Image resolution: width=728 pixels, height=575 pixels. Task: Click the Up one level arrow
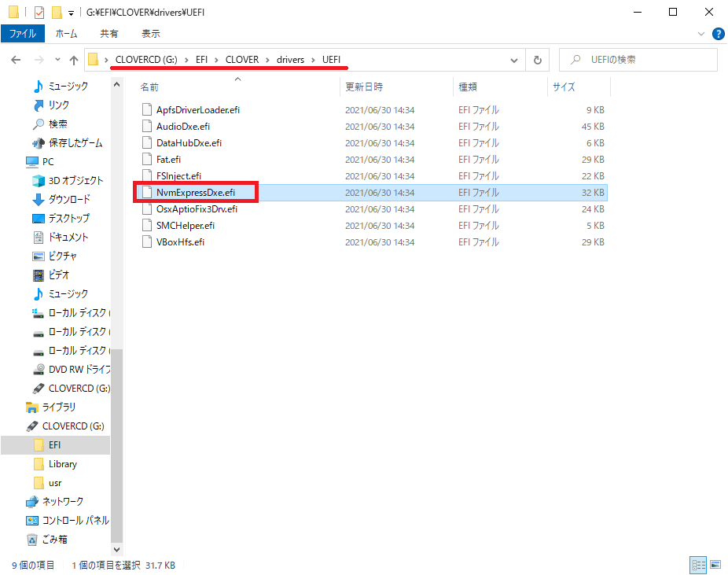[74, 60]
